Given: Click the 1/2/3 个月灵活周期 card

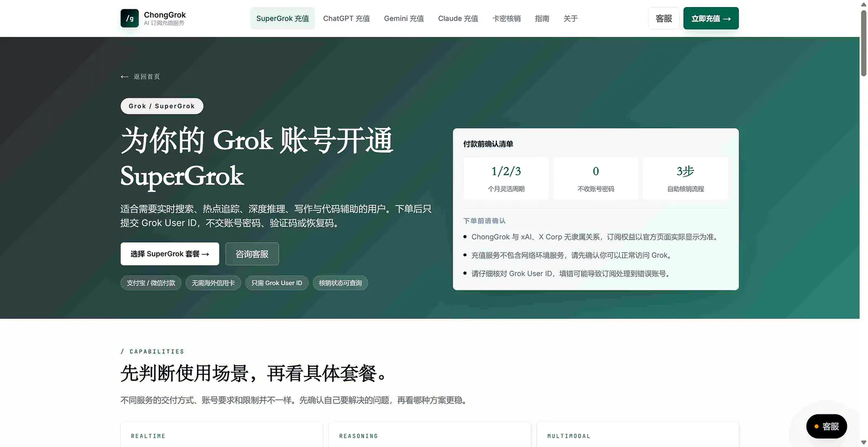Looking at the screenshot, I should pos(506,178).
